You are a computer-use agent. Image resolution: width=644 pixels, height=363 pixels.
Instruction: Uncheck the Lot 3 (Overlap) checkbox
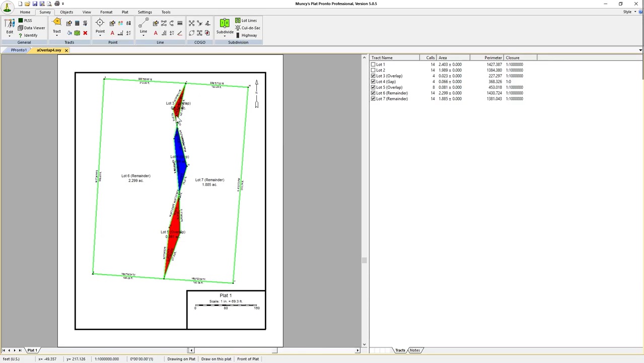373,76
